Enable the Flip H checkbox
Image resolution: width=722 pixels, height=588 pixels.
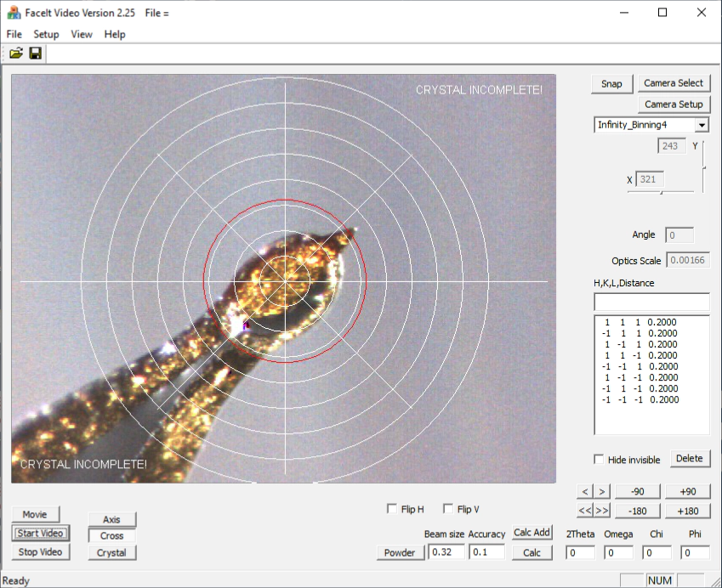[392, 509]
